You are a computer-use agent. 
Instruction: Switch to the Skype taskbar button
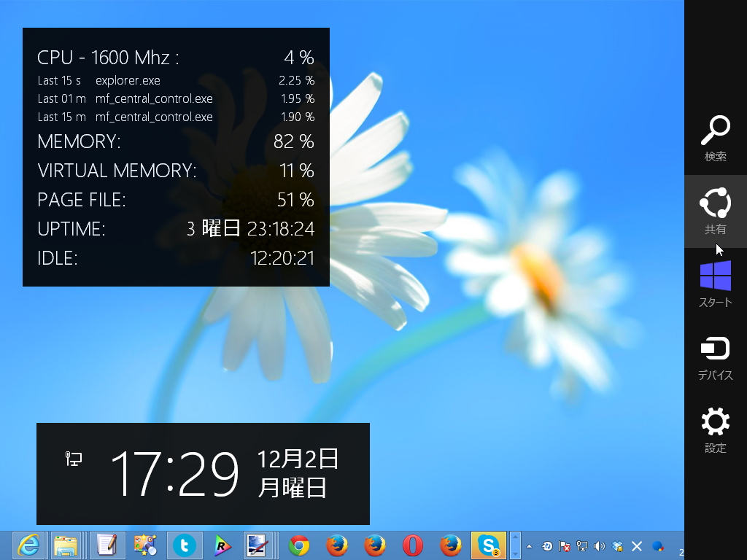coord(488,545)
